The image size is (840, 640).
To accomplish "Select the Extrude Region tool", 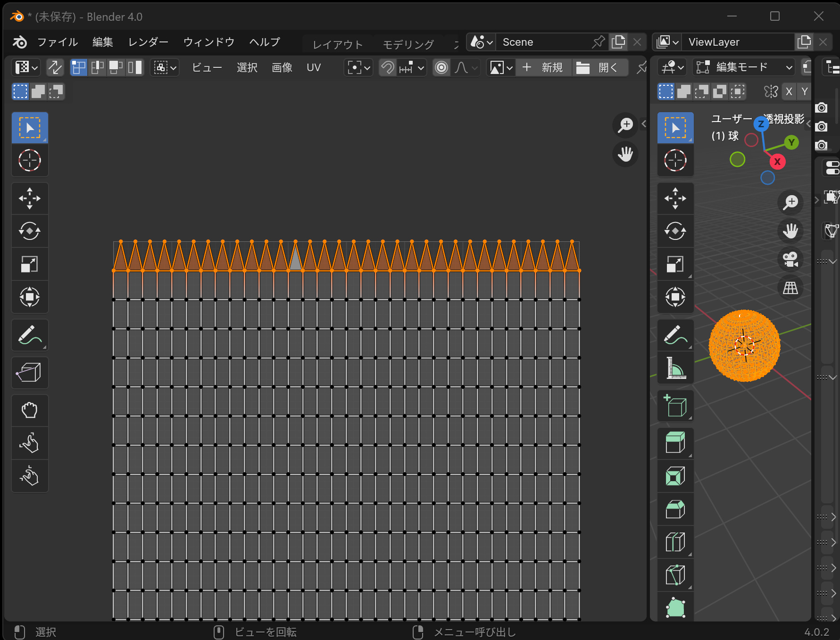I will [675, 443].
